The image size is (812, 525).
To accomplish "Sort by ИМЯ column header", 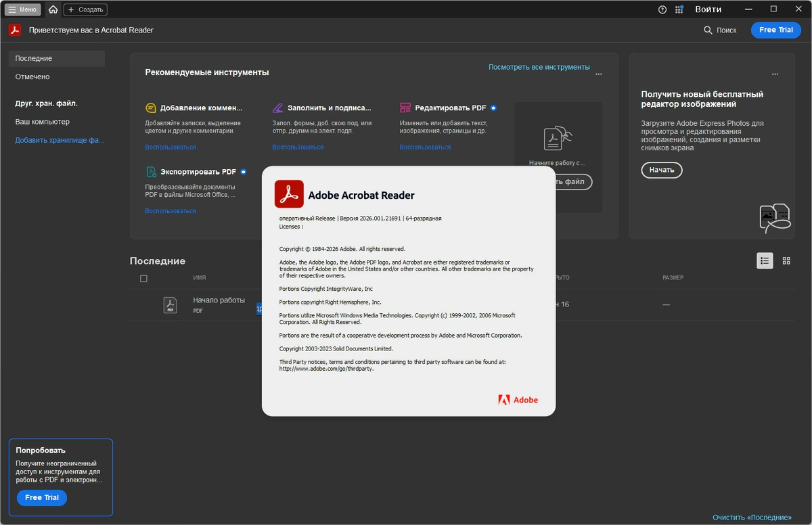I will pyautogui.click(x=200, y=278).
